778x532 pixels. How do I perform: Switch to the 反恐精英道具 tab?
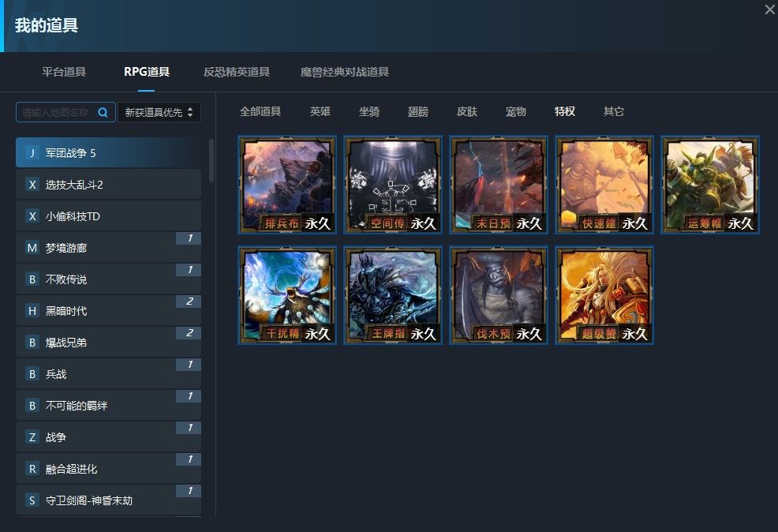click(x=237, y=72)
